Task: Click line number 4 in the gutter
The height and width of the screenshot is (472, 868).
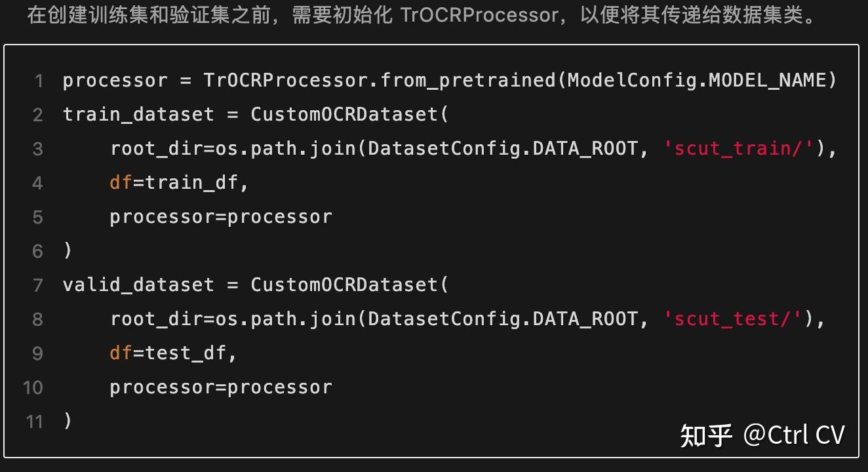Action: (38, 184)
